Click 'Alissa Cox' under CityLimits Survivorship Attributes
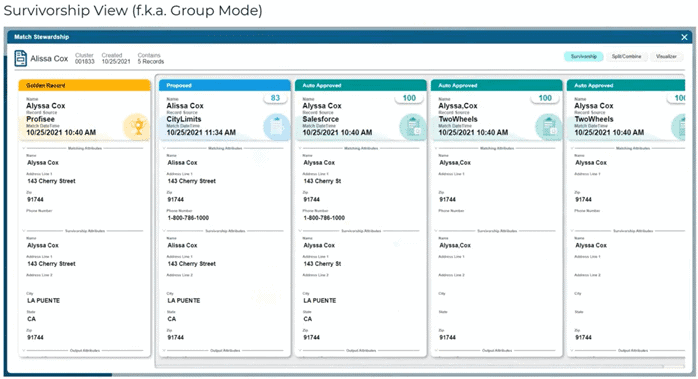 coord(182,245)
